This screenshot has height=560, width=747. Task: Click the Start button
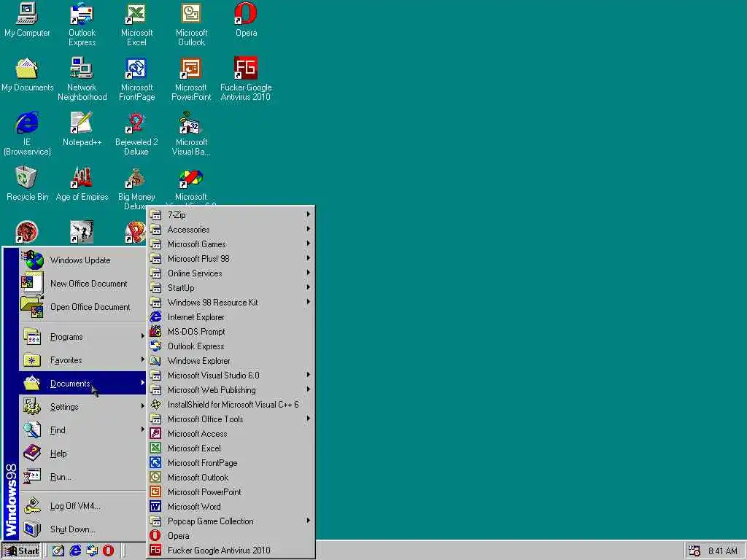[x=21, y=551]
